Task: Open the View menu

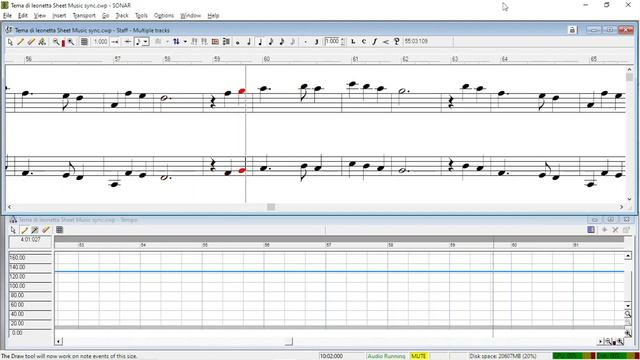Action: (40, 16)
